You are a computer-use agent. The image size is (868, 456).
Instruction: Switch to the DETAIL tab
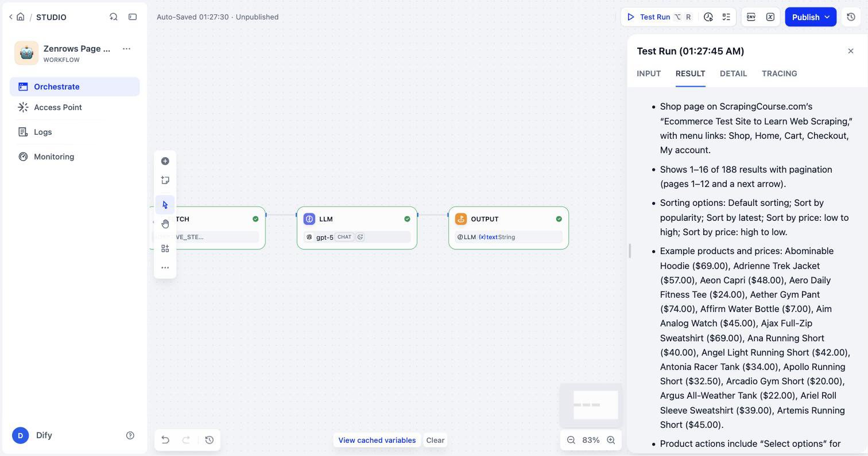733,73
